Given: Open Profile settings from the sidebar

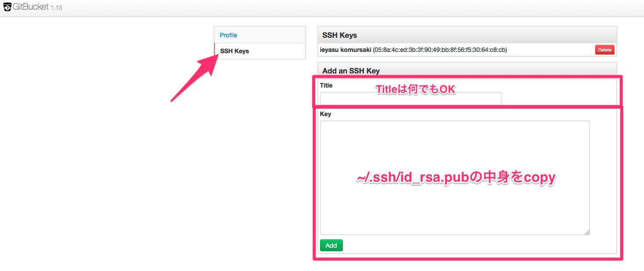Looking at the screenshot, I should pos(228,35).
